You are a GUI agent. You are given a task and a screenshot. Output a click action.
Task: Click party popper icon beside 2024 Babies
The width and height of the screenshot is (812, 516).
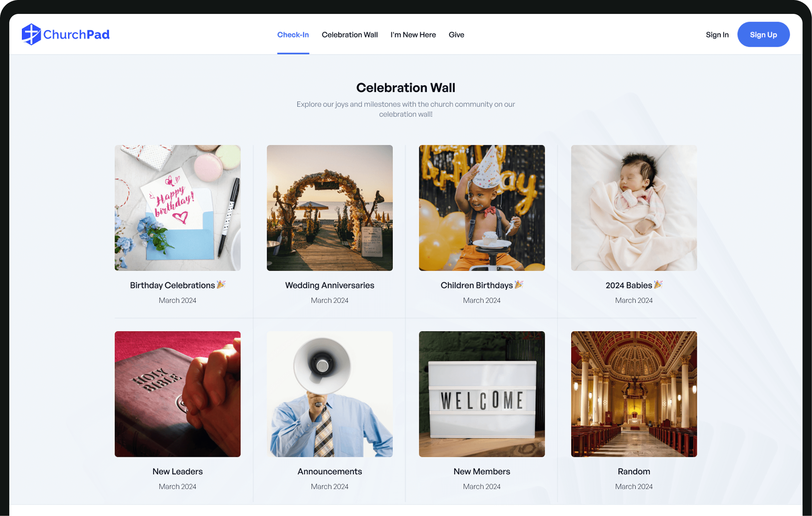click(x=658, y=285)
